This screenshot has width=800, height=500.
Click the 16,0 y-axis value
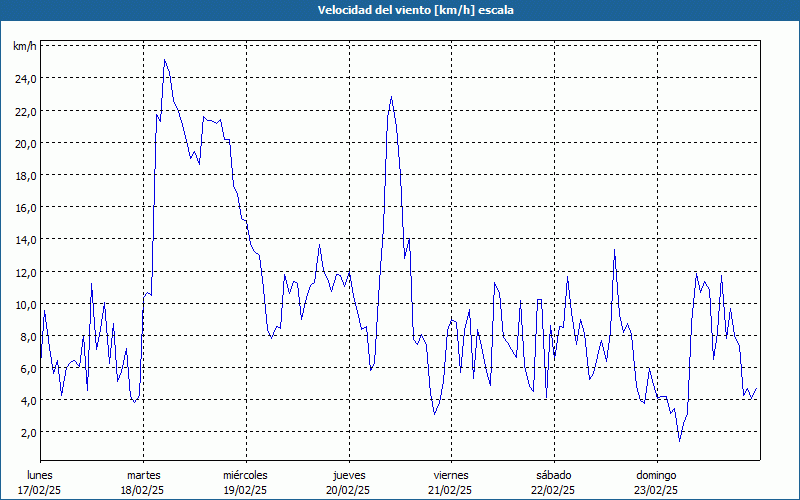[26, 208]
